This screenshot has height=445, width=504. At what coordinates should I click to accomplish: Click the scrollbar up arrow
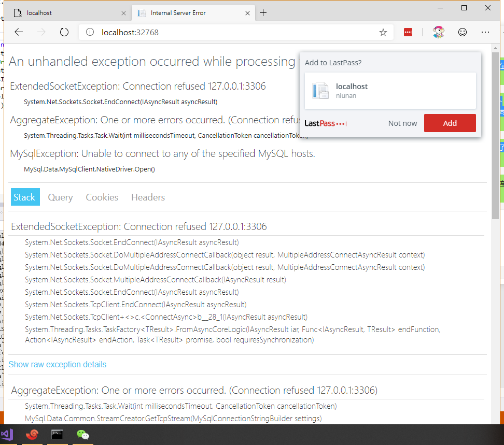click(x=495, y=48)
